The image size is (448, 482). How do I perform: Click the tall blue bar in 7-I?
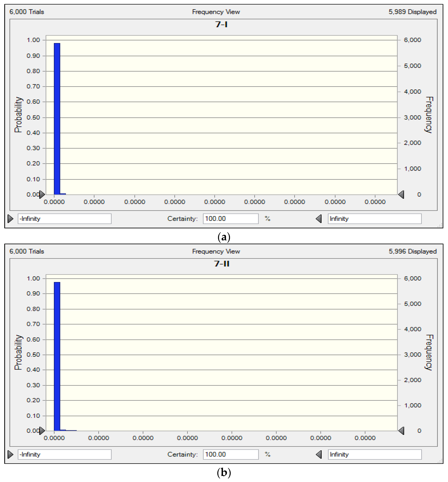click(x=57, y=119)
